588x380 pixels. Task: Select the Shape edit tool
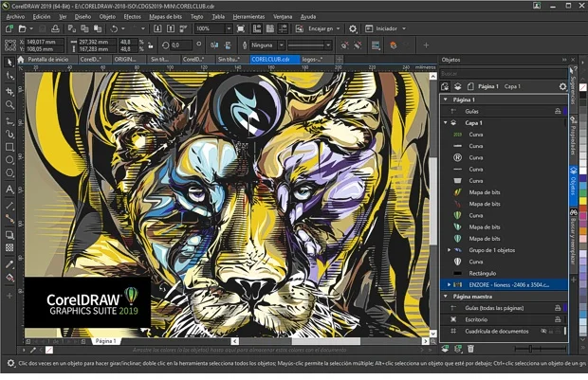point(9,76)
